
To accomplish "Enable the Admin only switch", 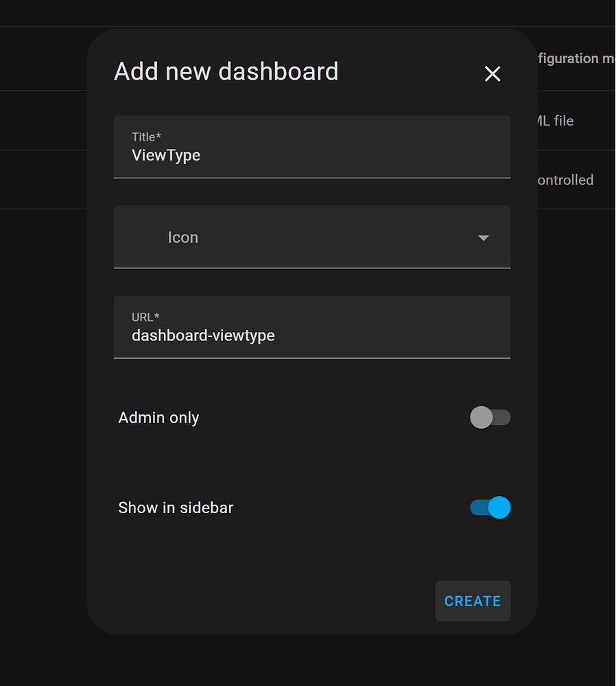I will 490,418.
